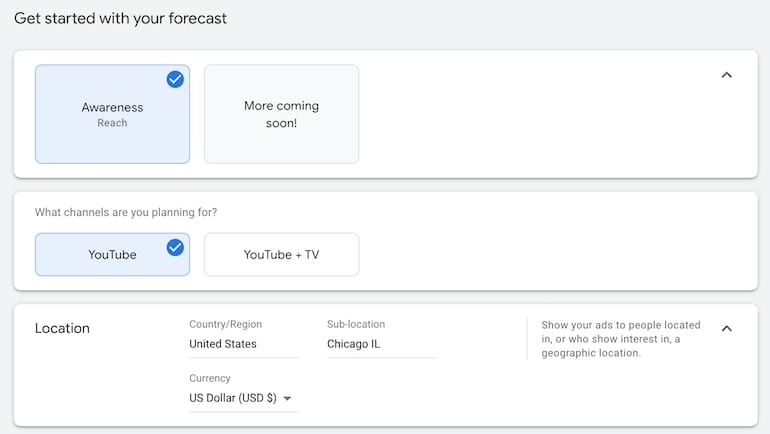This screenshot has width=770, height=434.
Task: Click the Location section heading
Action: [62, 328]
